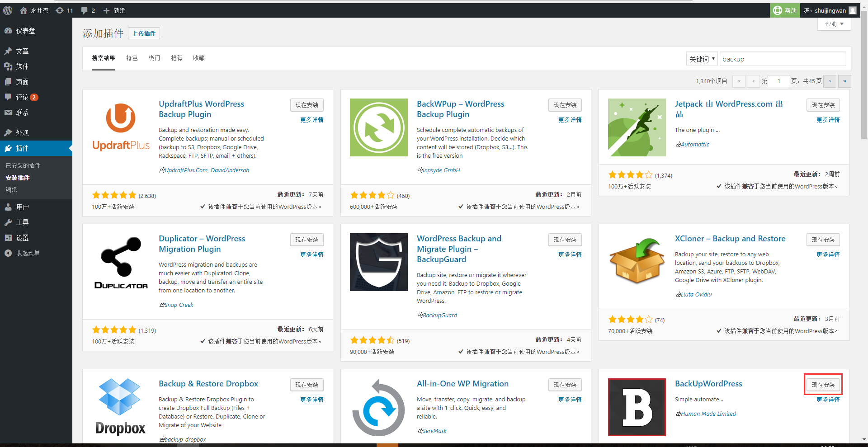Click the plugin search field containing backup
This screenshot has height=447, width=868.
783,59
